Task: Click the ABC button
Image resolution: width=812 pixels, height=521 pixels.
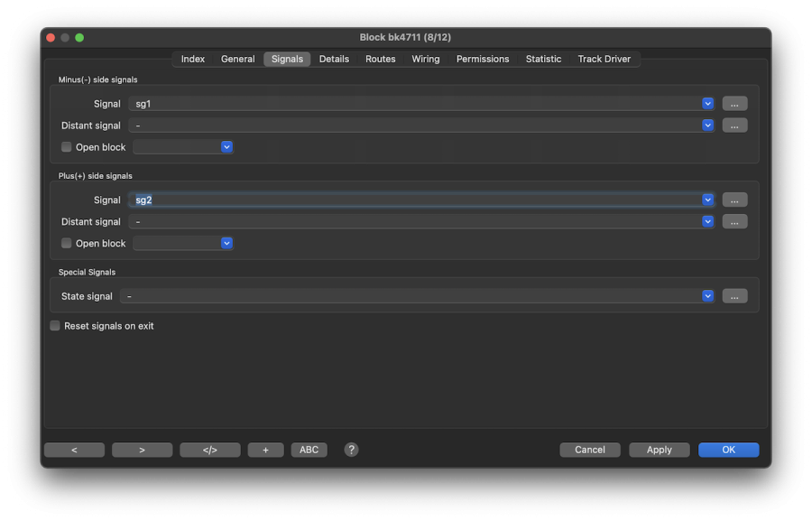Action: (309, 450)
